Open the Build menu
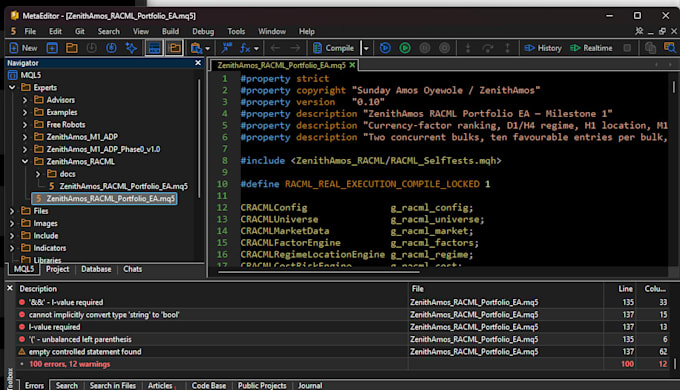The width and height of the screenshot is (680, 390). [x=170, y=31]
